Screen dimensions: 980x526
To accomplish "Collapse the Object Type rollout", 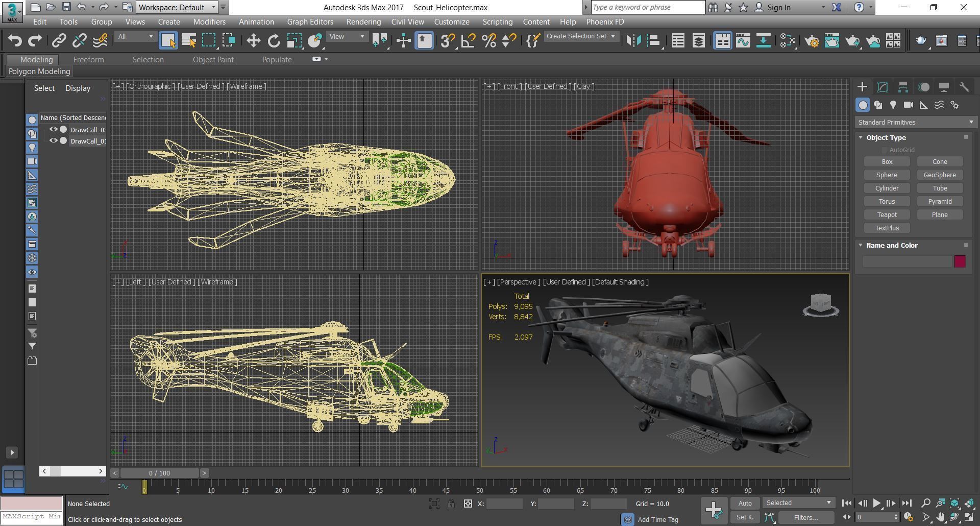I will [x=861, y=137].
